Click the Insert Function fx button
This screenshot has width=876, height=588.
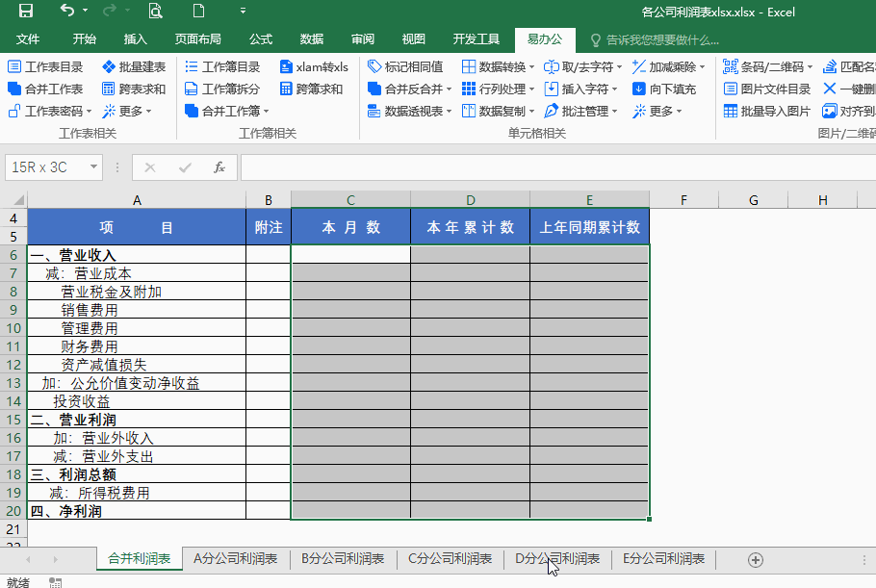(x=219, y=166)
